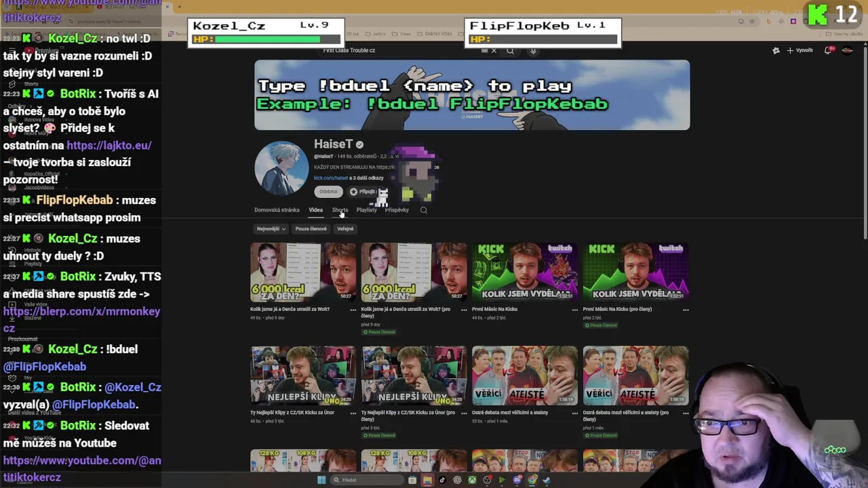Click the Odebírat subscribe button
This screenshot has width=868, height=488.
click(328, 192)
